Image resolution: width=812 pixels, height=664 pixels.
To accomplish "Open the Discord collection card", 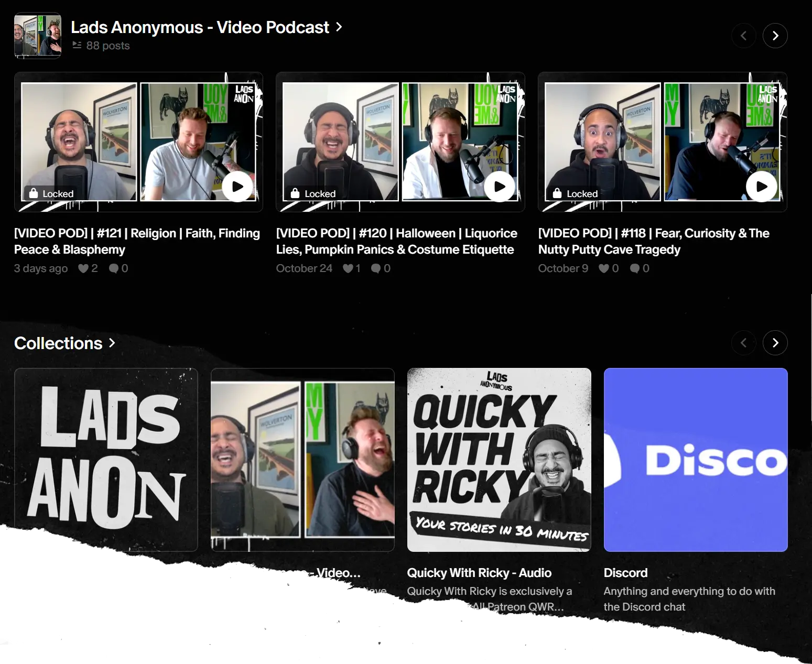I will (x=696, y=460).
